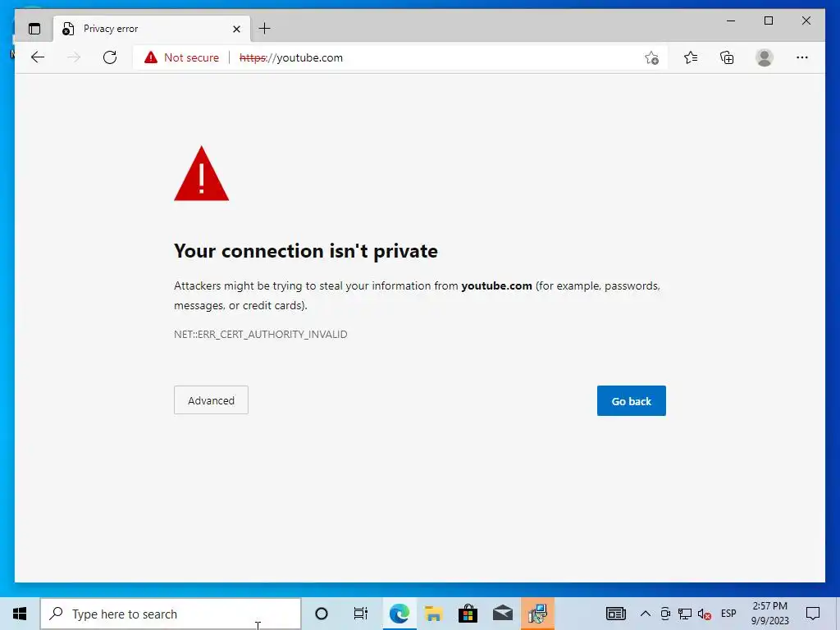Click the muted volume tray icon
This screenshot has height=630, width=840.
[x=705, y=614]
